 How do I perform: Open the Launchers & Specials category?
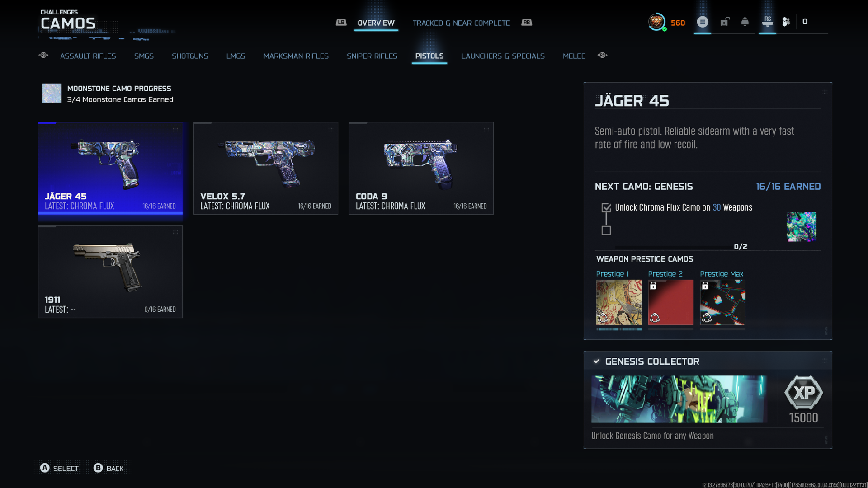(x=503, y=56)
